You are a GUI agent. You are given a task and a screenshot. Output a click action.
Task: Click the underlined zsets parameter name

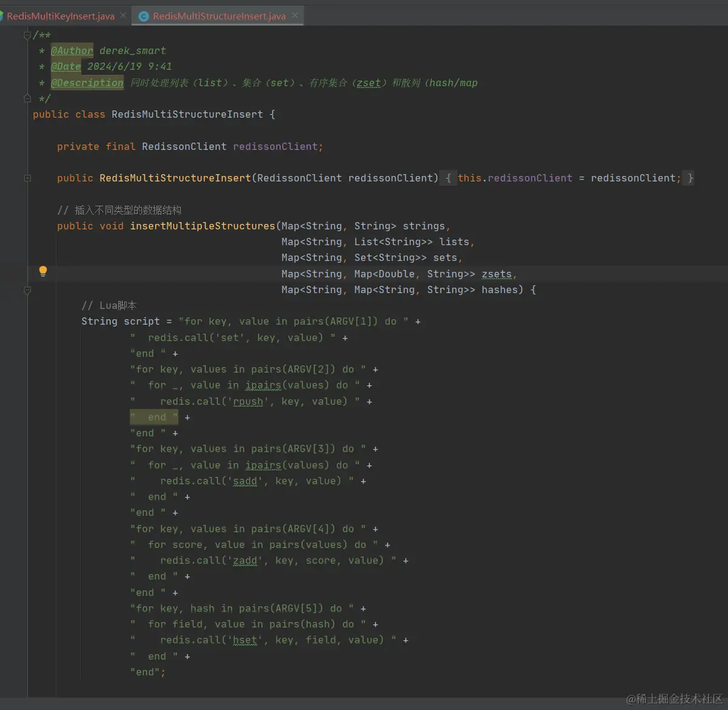pos(497,274)
